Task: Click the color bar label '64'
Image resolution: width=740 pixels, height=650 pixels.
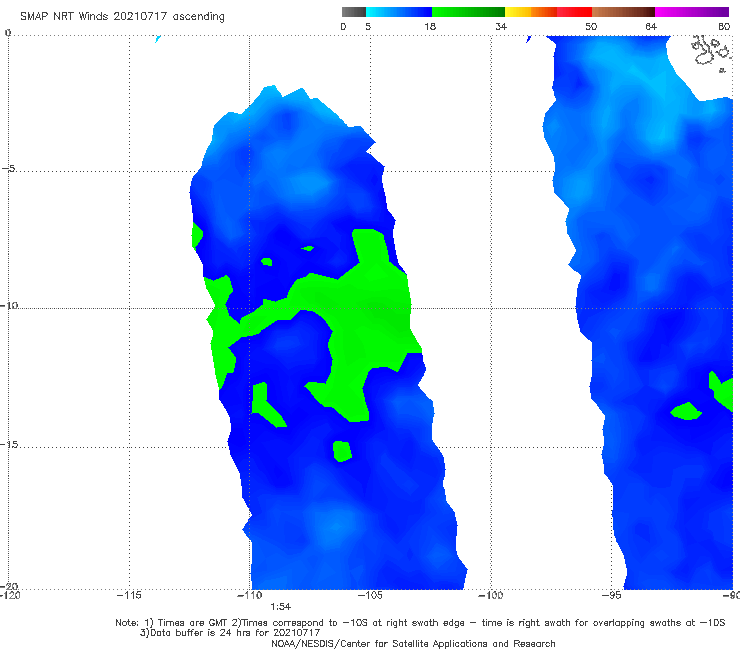Action: [651, 26]
